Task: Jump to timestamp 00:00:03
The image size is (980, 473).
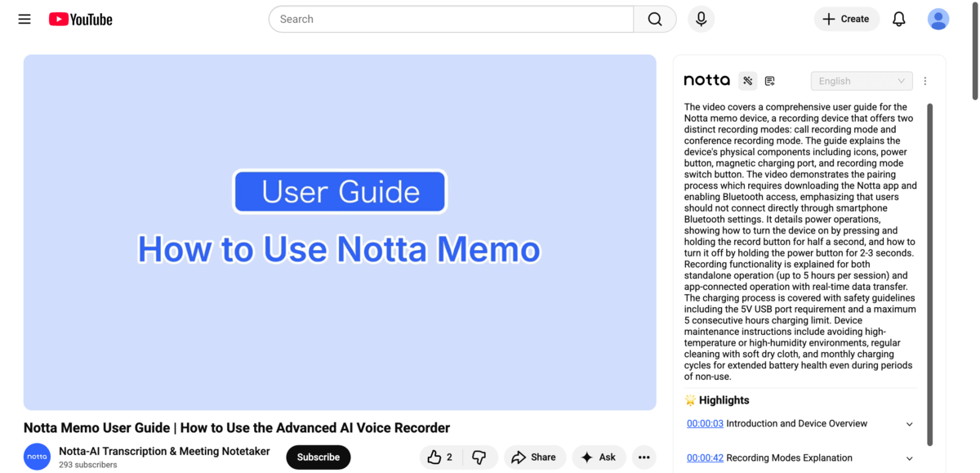Action: (705, 424)
